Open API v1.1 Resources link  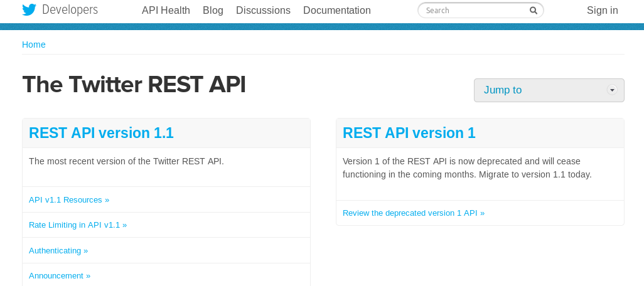point(69,200)
